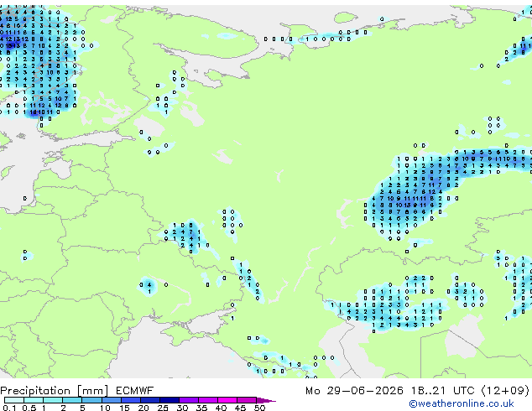Screen dimensions: 532x411
Task: Click the '35' legend scale label
Action: coord(201,408)
